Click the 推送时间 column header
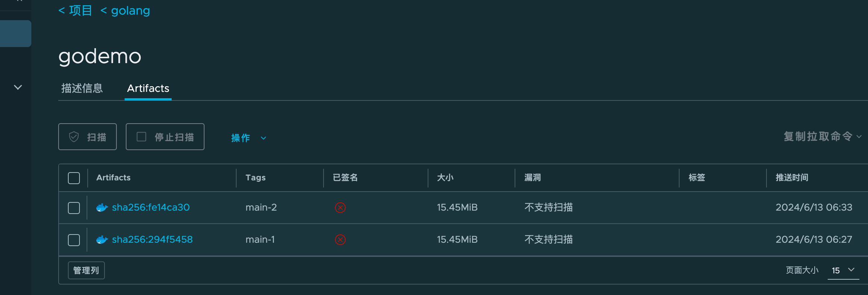Screen dimensions: 868x295 point(792,178)
